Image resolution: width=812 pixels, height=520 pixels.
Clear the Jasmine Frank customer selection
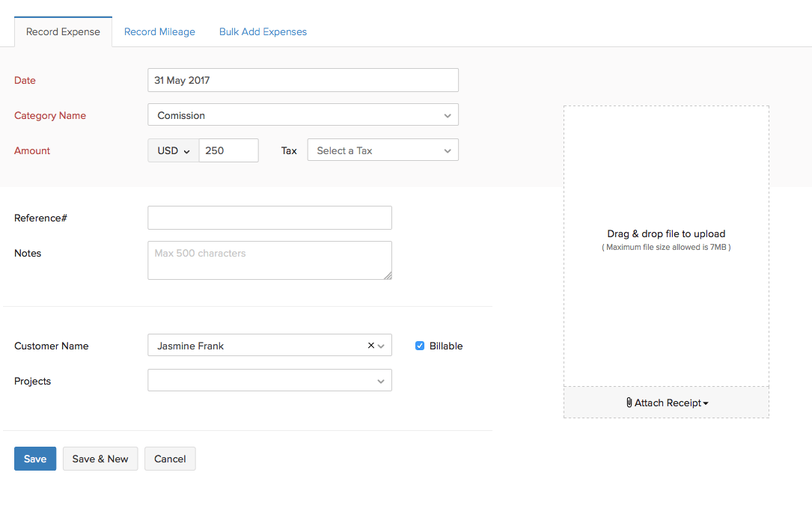(371, 346)
